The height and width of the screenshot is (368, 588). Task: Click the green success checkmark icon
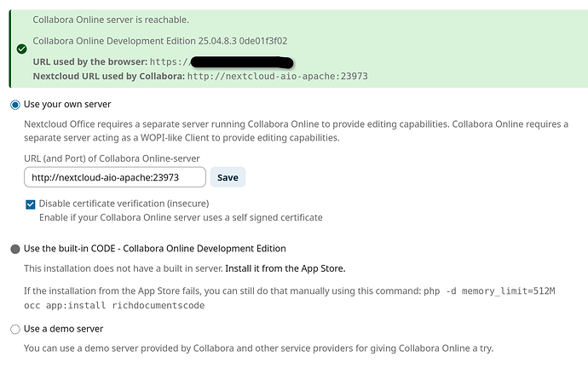[21, 49]
